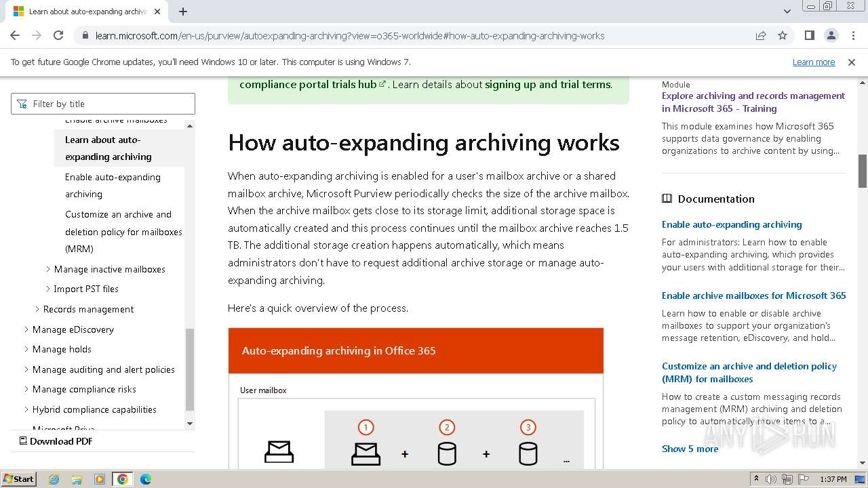Launch Internet Explorer from the taskbar

pyautogui.click(x=54, y=479)
